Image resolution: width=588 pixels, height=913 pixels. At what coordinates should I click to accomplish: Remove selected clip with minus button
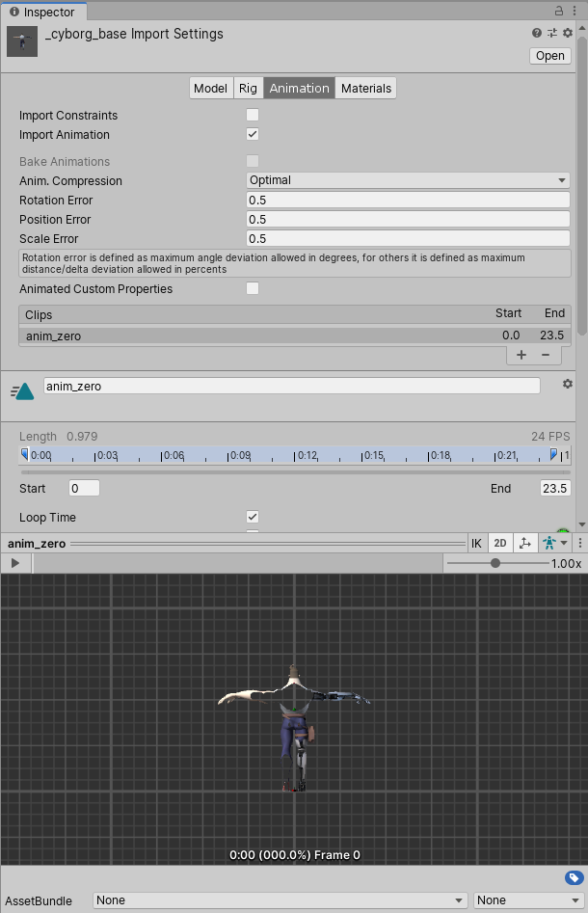click(x=545, y=355)
